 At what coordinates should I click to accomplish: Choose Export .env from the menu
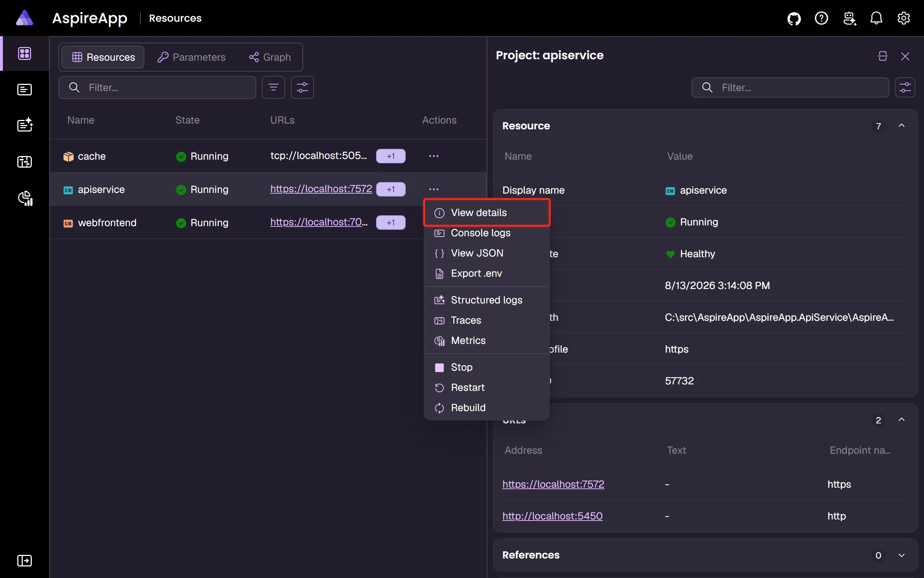pos(487,273)
